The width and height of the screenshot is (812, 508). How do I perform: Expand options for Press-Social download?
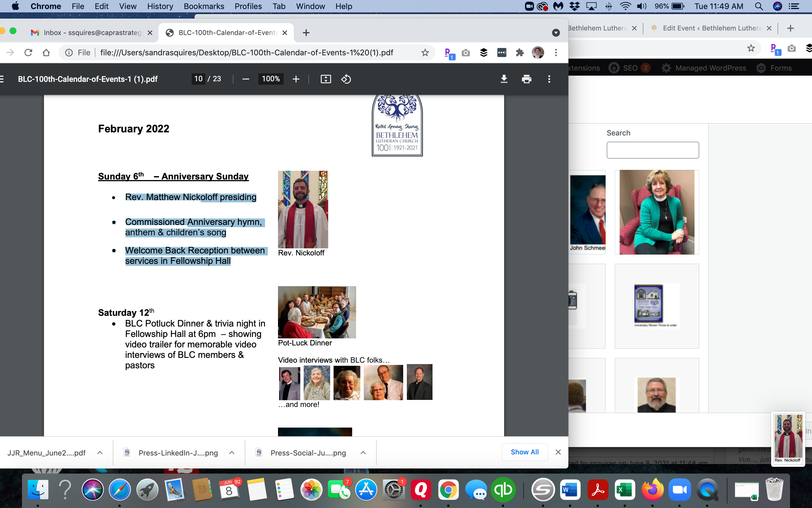363,453
